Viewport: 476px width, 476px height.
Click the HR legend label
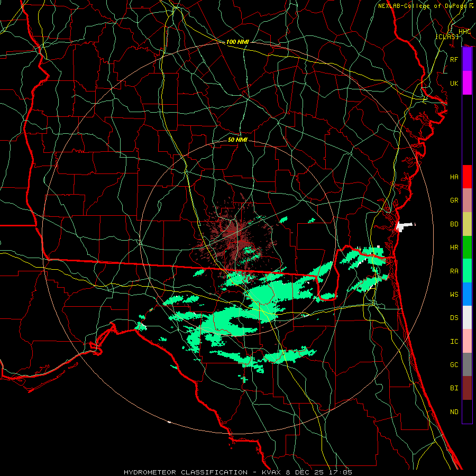(x=454, y=247)
